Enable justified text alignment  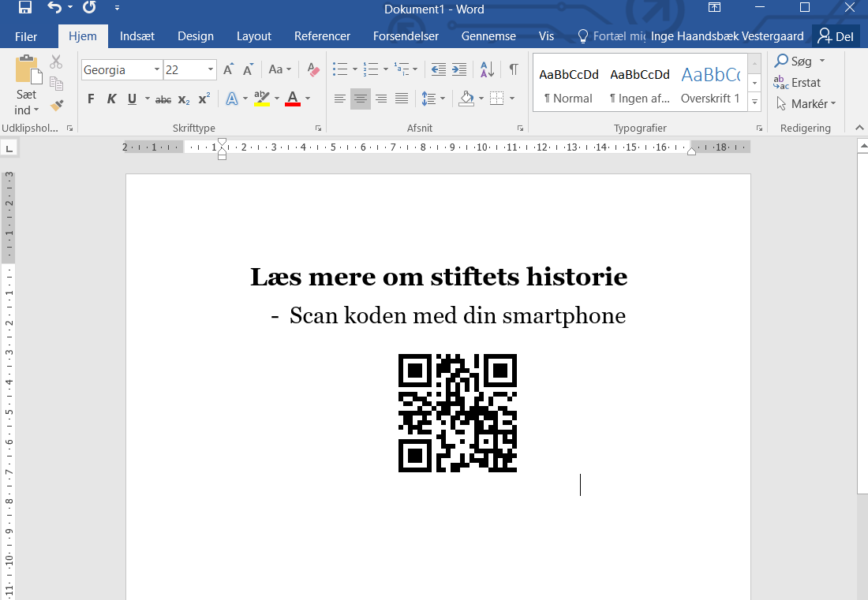[402, 99]
